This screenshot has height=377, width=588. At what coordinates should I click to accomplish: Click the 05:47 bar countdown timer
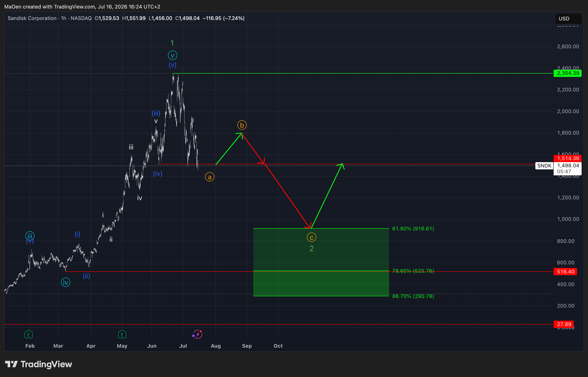564,172
